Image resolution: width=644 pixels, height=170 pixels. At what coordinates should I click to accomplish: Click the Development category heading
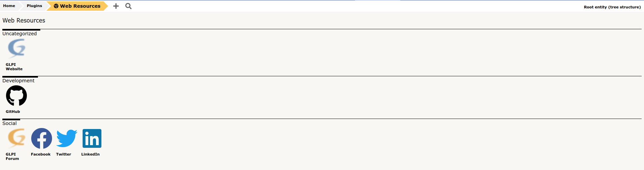point(18,81)
